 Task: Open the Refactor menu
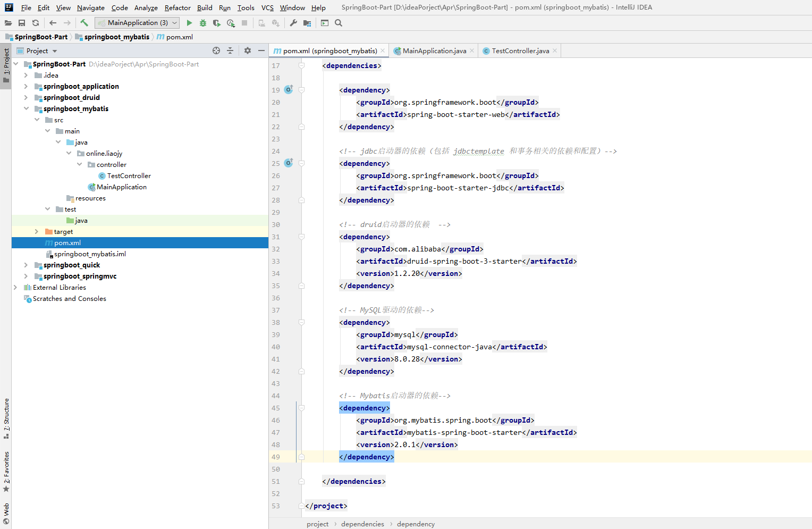(x=177, y=8)
